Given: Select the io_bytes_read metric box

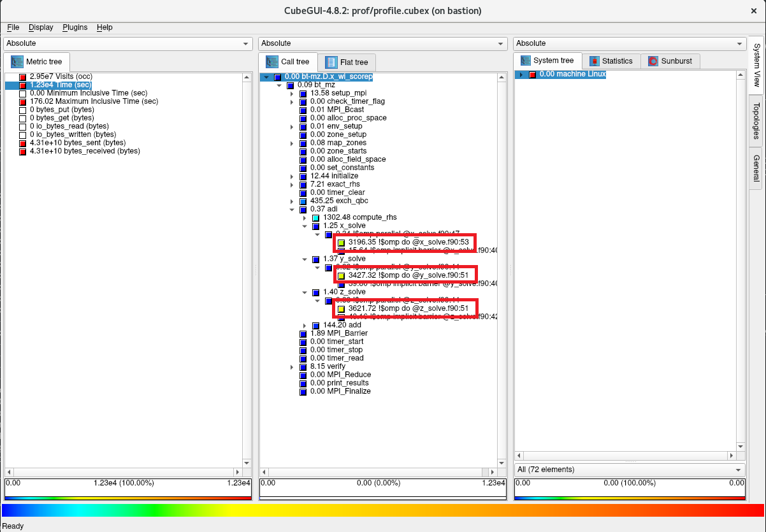Looking at the screenshot, I should pyautogui.click(x=23, y=127).
